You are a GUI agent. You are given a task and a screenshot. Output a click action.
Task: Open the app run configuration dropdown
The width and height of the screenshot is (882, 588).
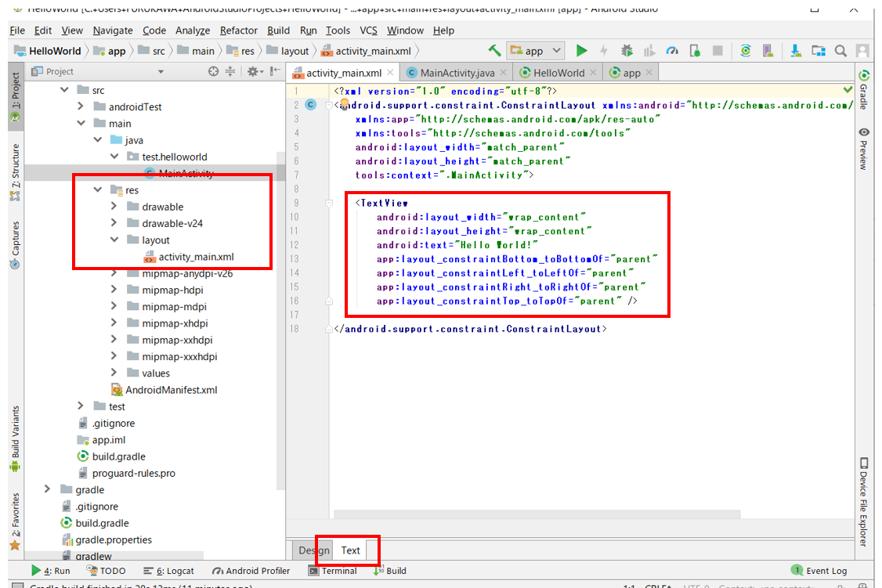click(534, 51)
